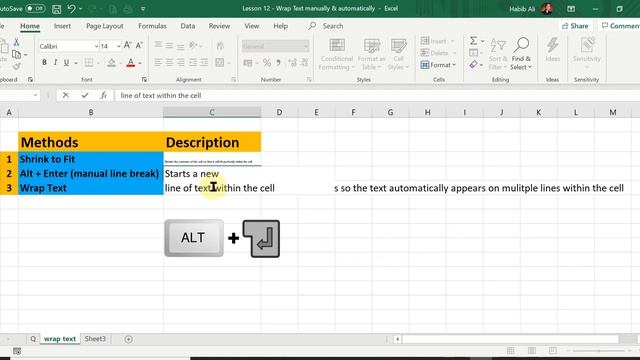Click the Undo arrow icon
Viewport: 640px width, 360px height.
coord(71,9)
